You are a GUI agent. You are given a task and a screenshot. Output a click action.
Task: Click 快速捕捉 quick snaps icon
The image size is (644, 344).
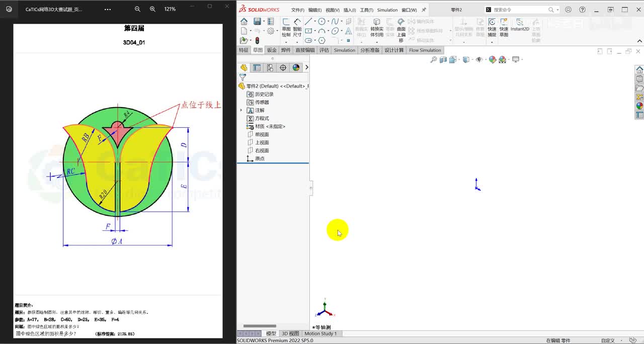492,28
